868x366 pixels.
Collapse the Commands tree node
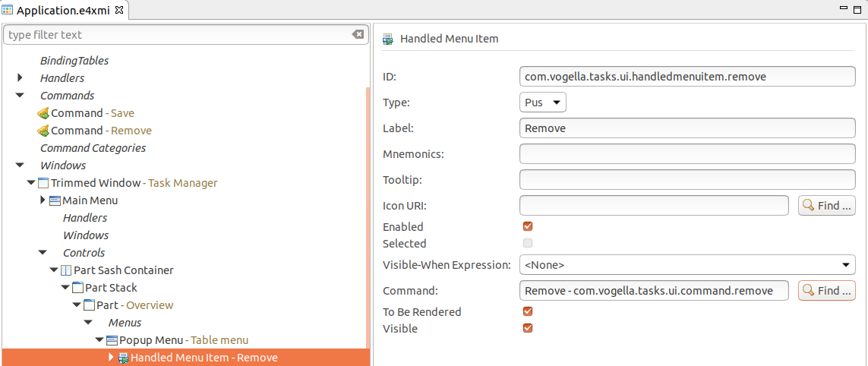pos(20,95)
